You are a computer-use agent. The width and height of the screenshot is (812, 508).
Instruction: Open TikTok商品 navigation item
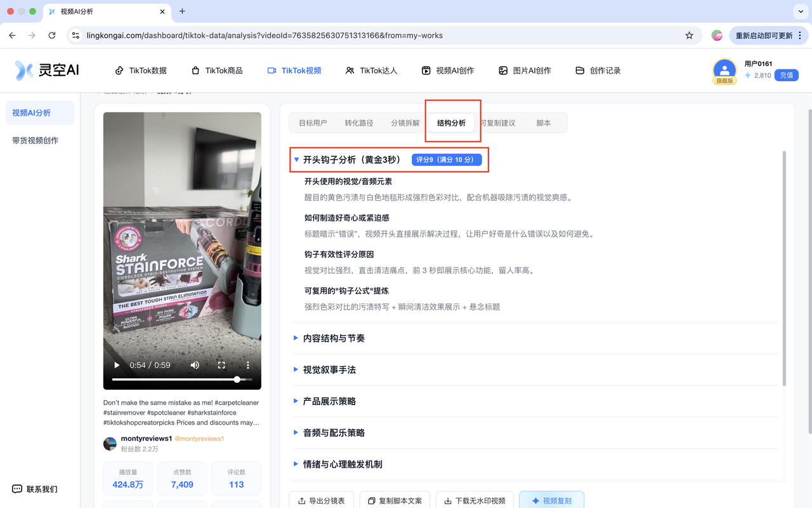tap(217, 70)
